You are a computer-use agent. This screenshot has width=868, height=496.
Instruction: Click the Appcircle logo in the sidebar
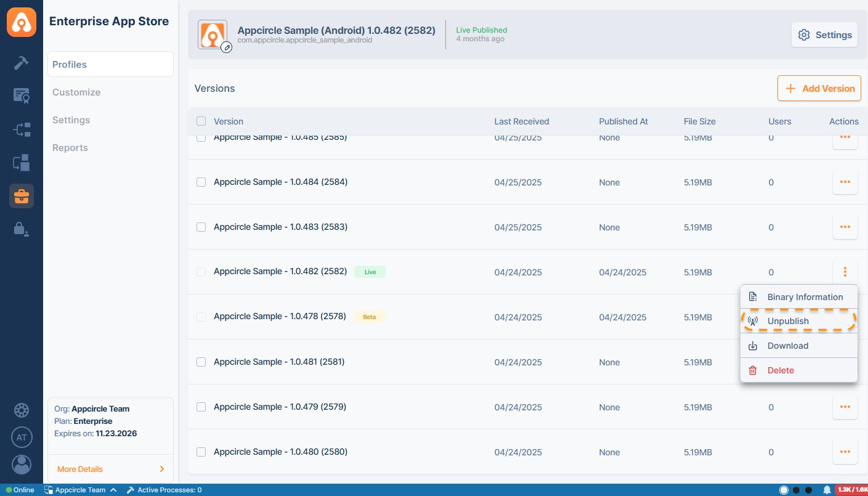click(22, 23)
